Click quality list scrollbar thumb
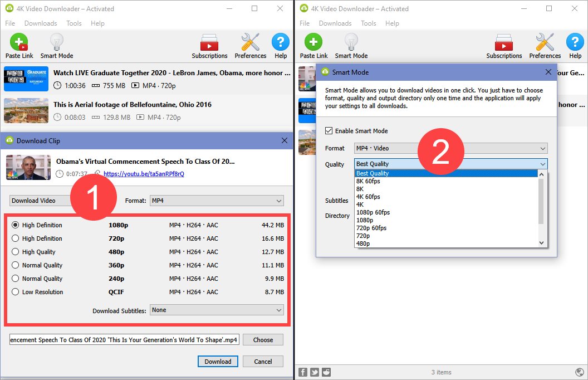 pos(541,201)
